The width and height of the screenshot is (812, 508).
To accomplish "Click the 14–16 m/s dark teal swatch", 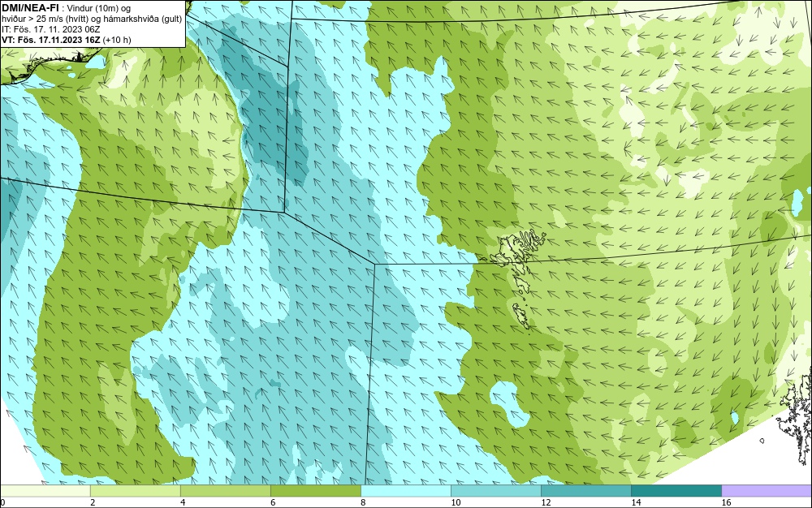I will 676,491.
